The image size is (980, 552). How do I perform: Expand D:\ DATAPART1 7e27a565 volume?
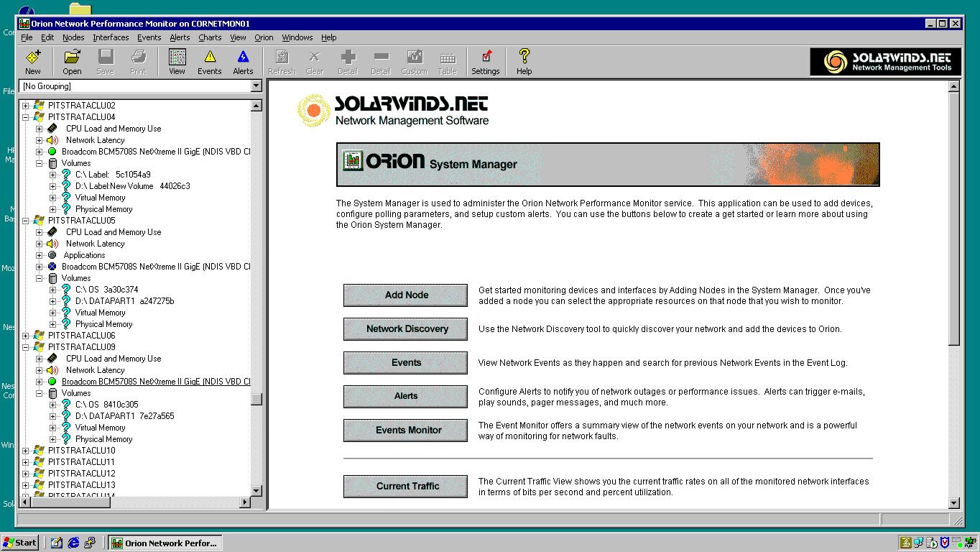pos(53,416)
